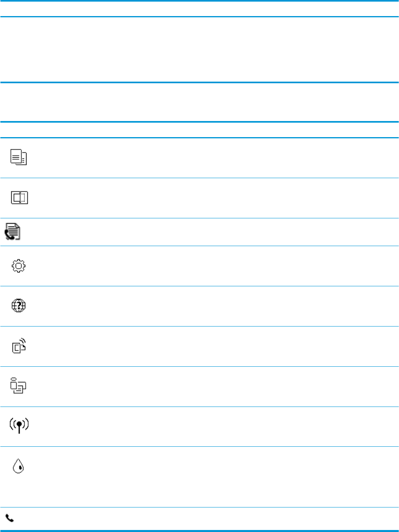Select the two overlapping pages icon

coord(18,157)
